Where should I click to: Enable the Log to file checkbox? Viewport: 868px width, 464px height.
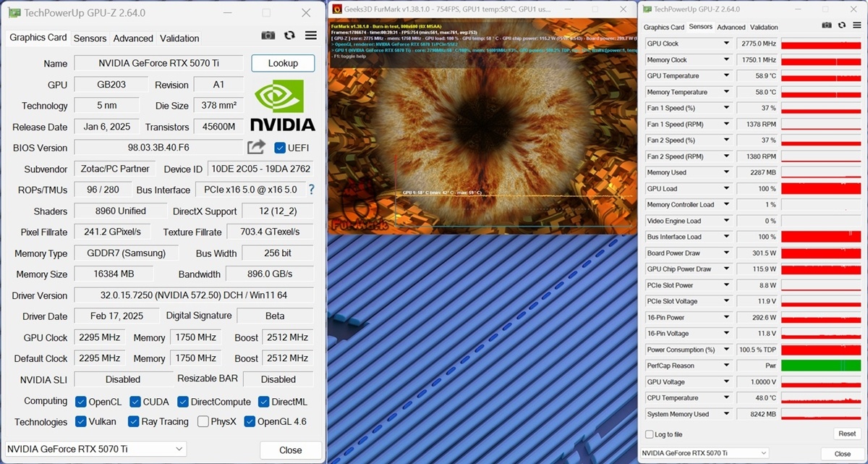pyautogui.click(x=649, y=434)
